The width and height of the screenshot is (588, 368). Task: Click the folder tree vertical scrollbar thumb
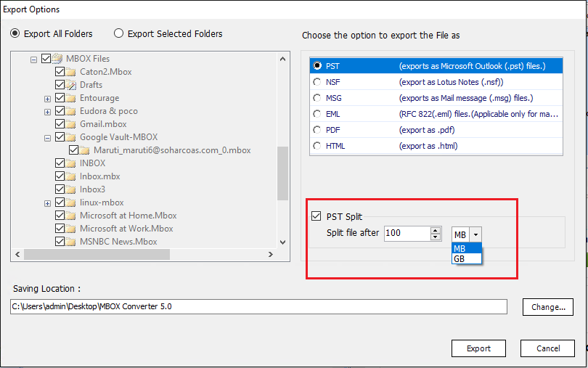point(283,173)
